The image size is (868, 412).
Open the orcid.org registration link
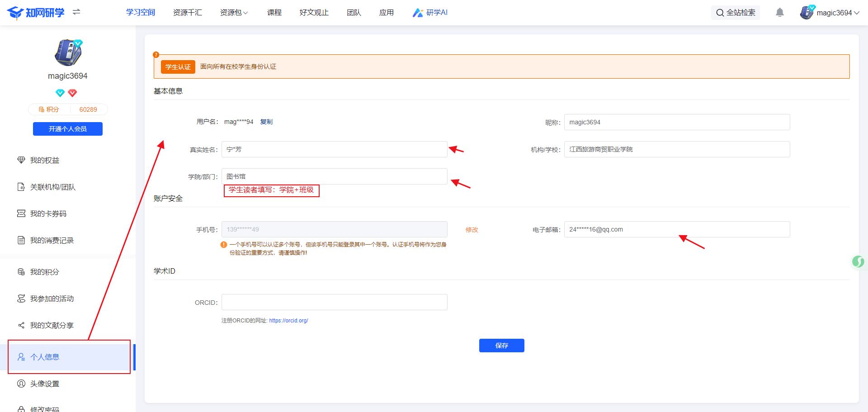pos(288,321)
